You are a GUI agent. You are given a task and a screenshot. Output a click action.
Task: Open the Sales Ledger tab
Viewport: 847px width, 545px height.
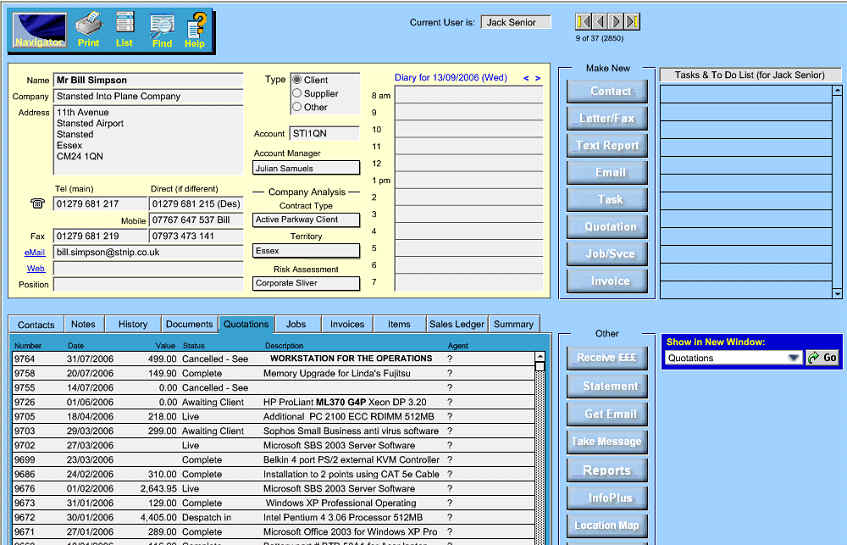tap(457, 324)
